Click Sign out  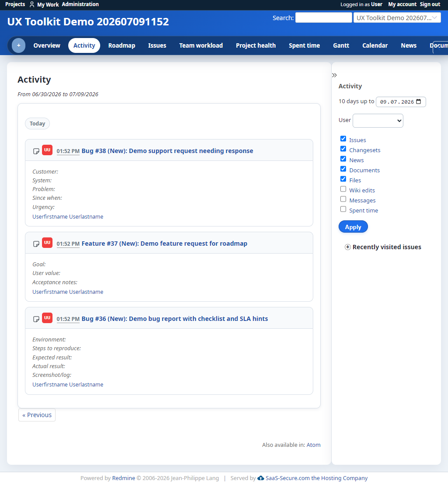pyautogui.click(x=430, y=4)
